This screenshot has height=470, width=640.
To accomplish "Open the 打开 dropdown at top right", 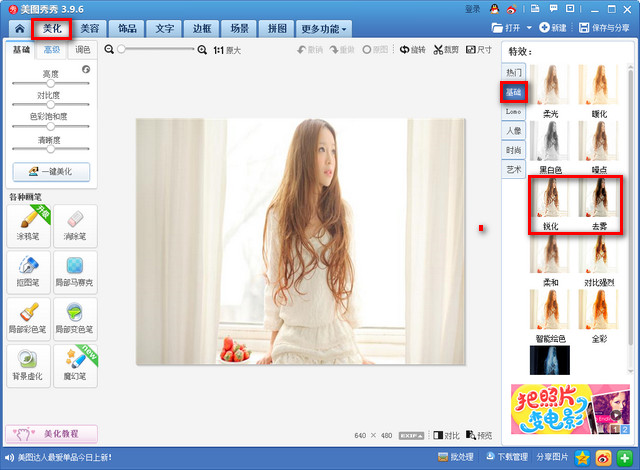I will point(512,28).
